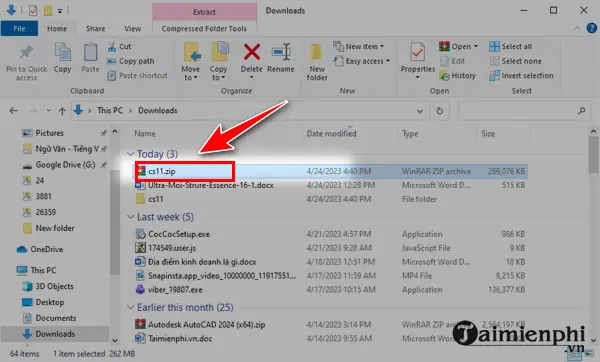Open the Easy access dropdown
600x362 pixels.
(x=362, y=61)
